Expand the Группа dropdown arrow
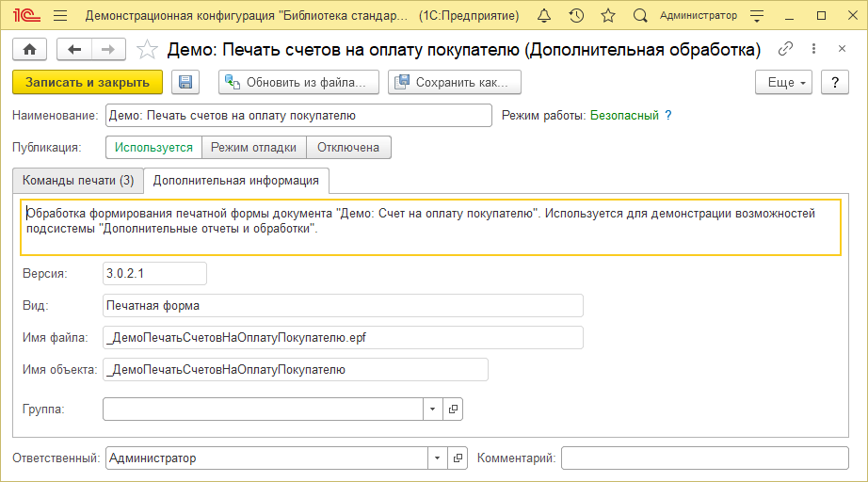868x482 pixels. (433, 409)
